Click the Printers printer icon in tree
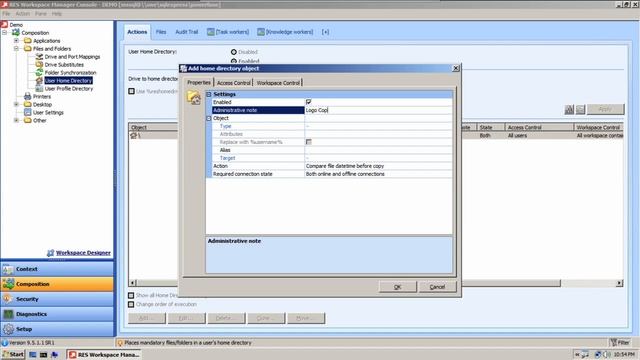 click(27, 96)
